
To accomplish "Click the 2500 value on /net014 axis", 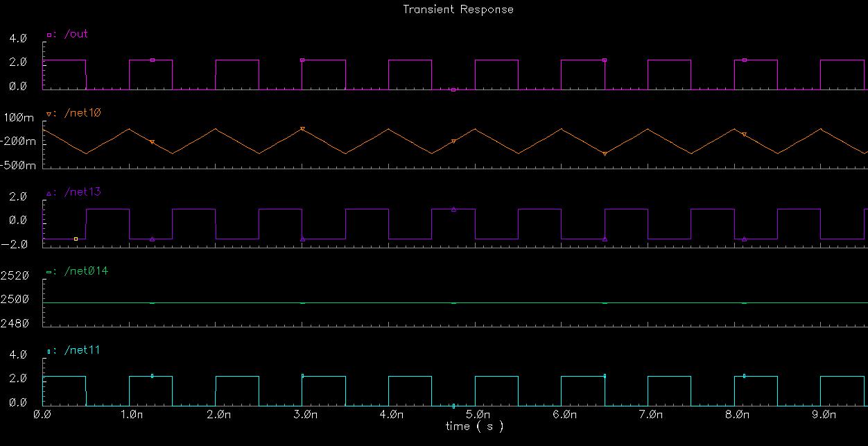I will click(x=15, y=300).
